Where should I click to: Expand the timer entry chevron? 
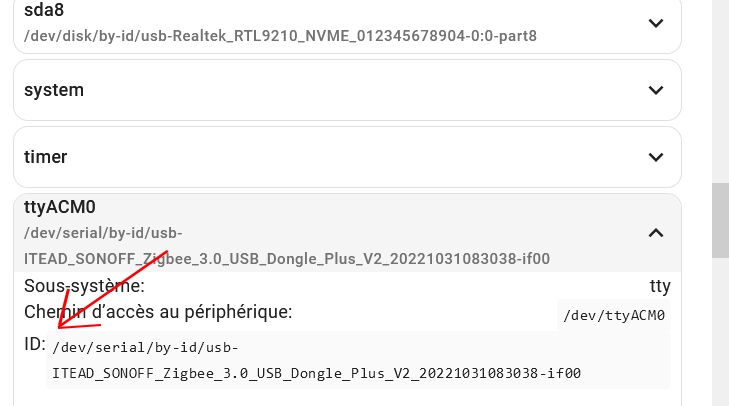656,157
